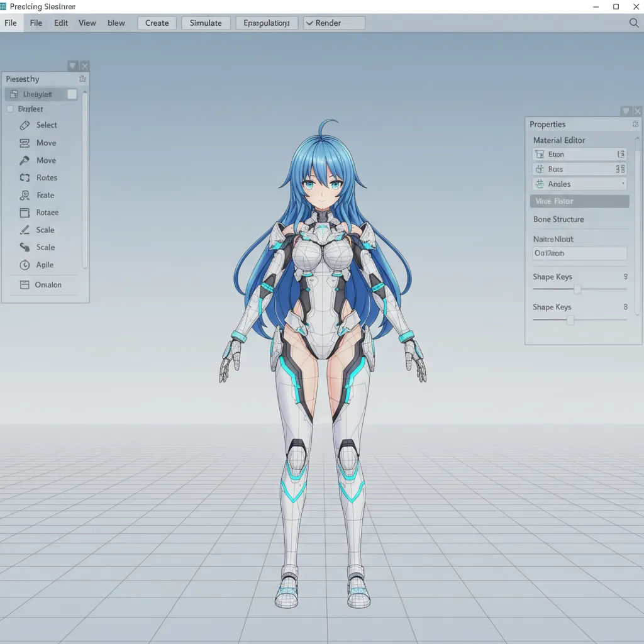Open the search magnifier icon
The height and width of the screenshot is (644, 644).
click(x=634, y=23)
